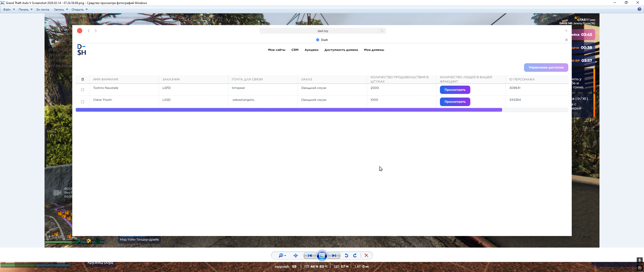
Task: Open the CRM navigation tab
Action: [x=295, y=50]
